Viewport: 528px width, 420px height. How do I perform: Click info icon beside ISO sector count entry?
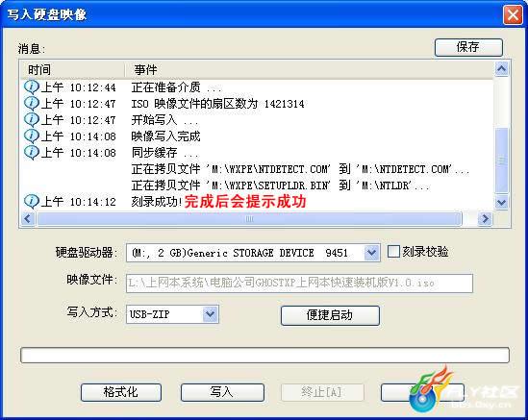click(32, 103)
